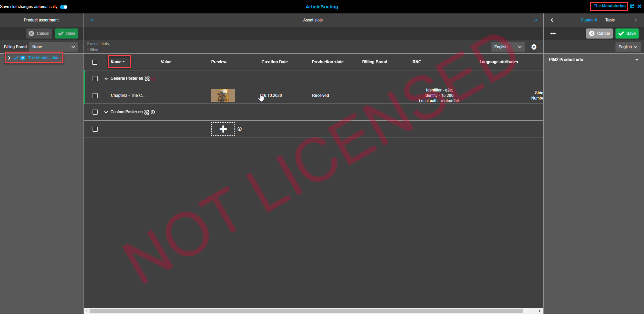Viewport: 644px width, 314px height.
Task: Open detail panel English language dropdown
Action: (x=628, y=47)
